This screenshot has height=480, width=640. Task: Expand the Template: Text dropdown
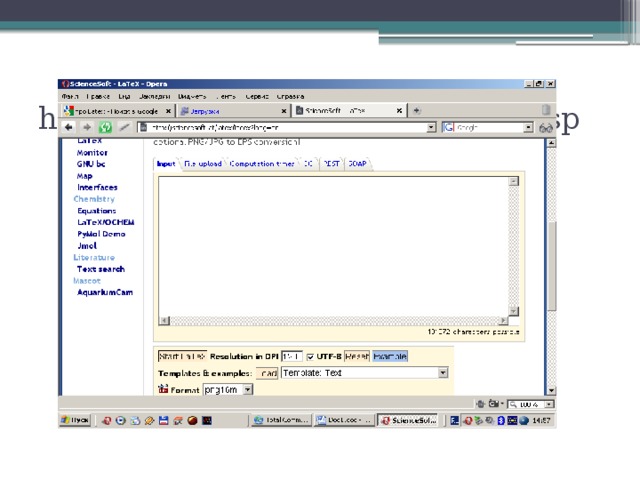[443, 373]
